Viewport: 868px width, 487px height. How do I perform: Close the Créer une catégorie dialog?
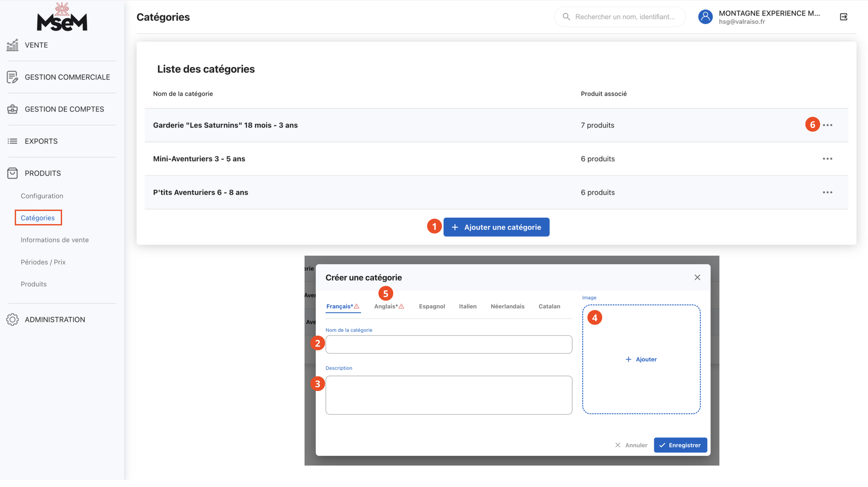tap(697, 277)
